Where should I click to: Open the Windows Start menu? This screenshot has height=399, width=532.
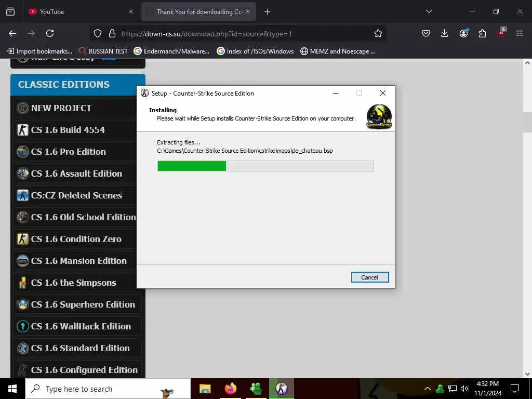coord(12,389)
